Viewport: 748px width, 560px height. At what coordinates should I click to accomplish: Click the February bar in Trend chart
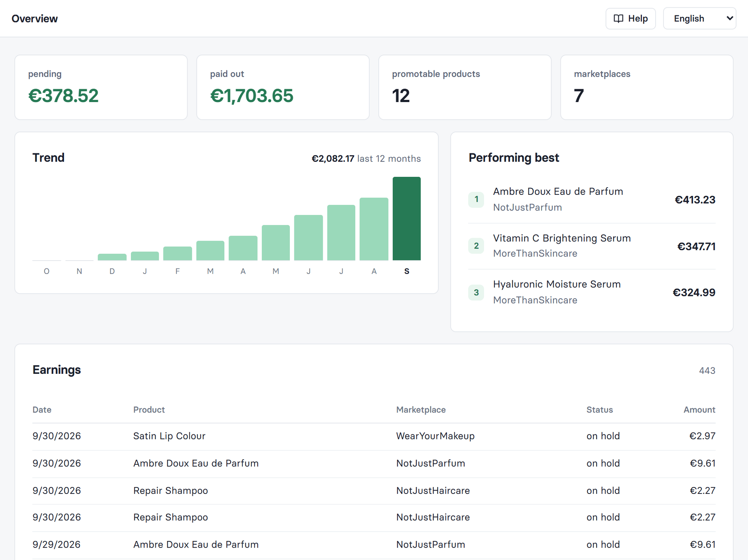click(178, 253)
